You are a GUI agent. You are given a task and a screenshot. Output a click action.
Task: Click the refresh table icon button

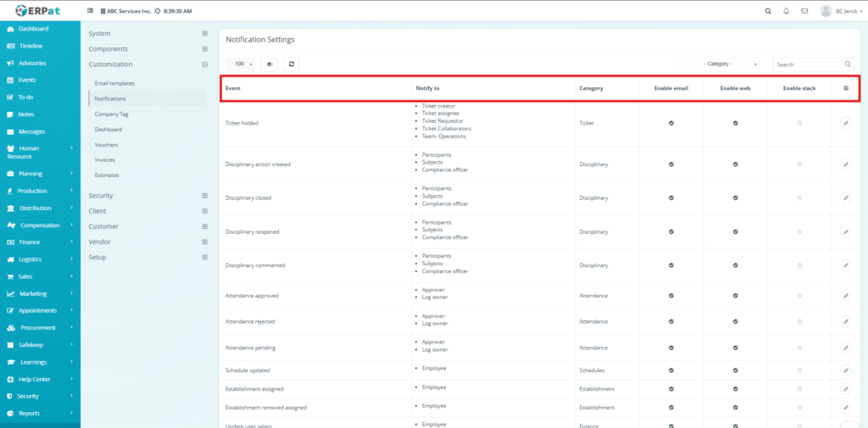click(291, 64)
